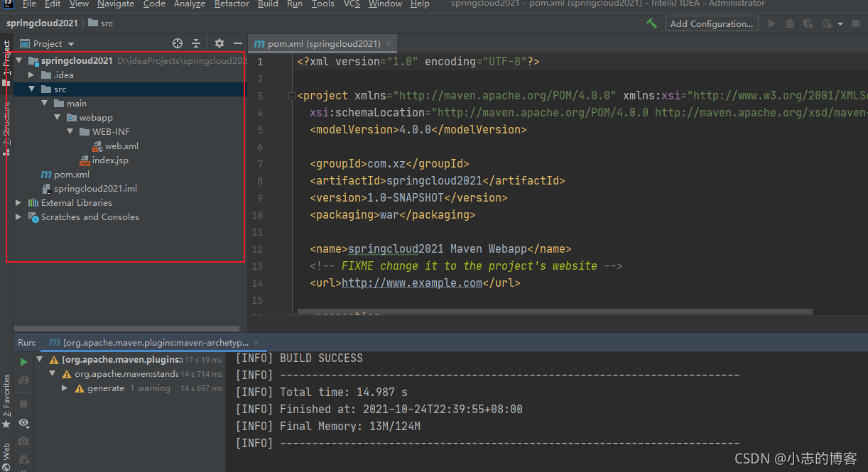The height and width of the screenshot is (472, 868).
Task: Click Run with Coverage icon
Action: click(x=808, y=23)
